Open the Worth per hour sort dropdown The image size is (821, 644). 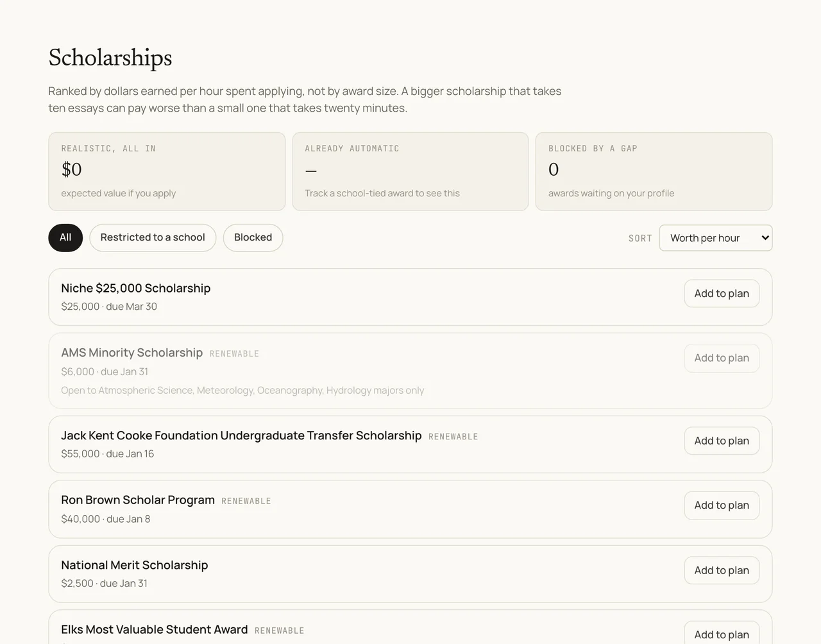click(716, 238)
